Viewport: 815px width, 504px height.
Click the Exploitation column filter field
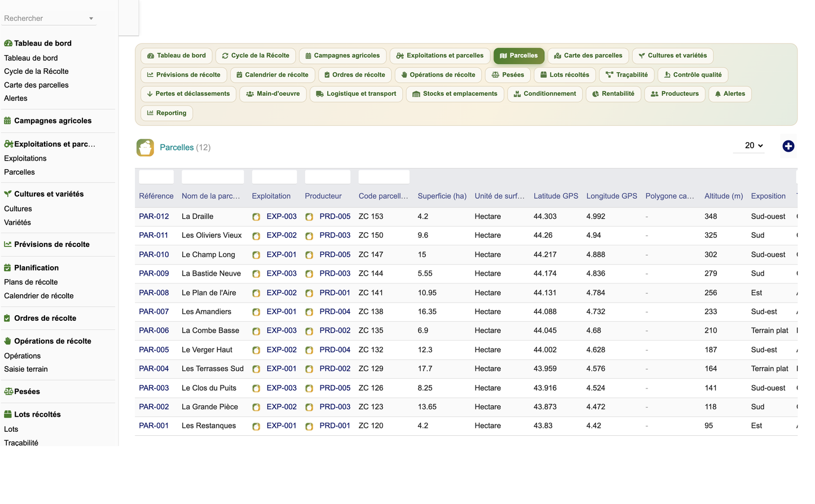pyautogui.click(x=274, y=176)
